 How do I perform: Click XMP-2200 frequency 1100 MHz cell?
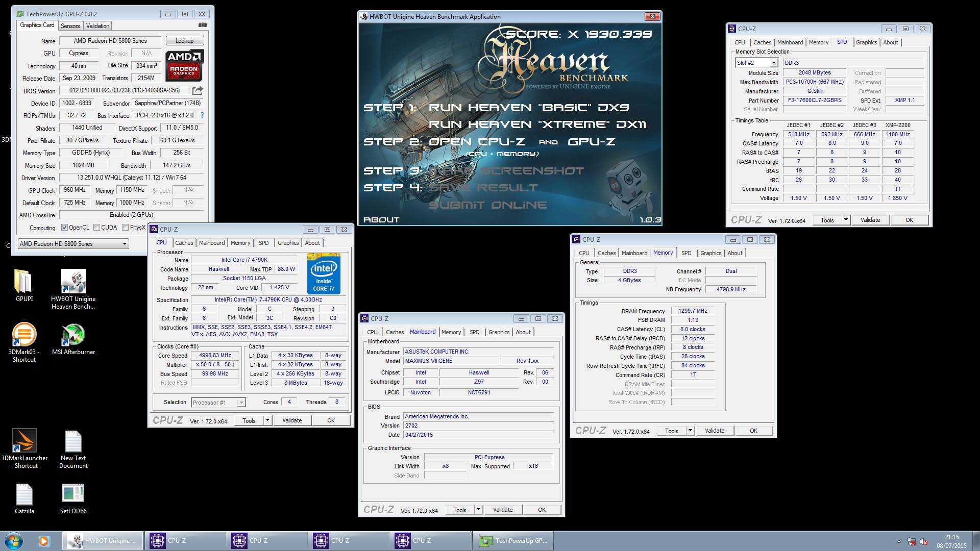898,134
